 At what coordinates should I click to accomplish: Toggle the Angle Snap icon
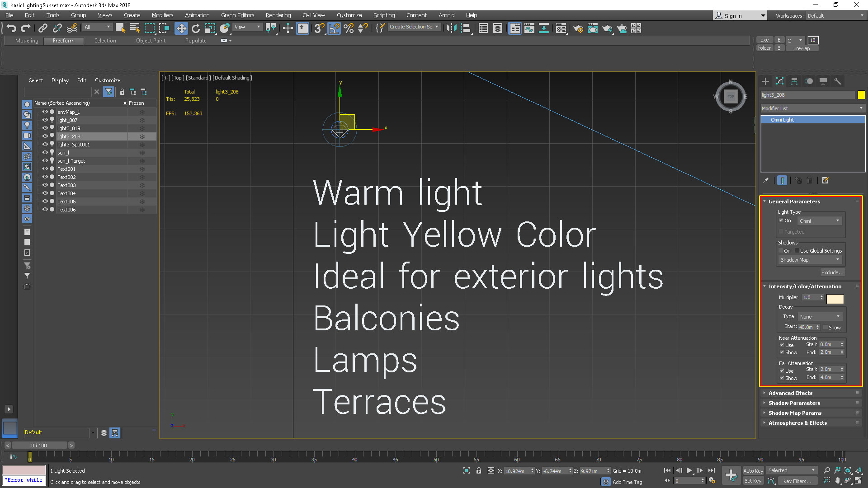point(334,28)
